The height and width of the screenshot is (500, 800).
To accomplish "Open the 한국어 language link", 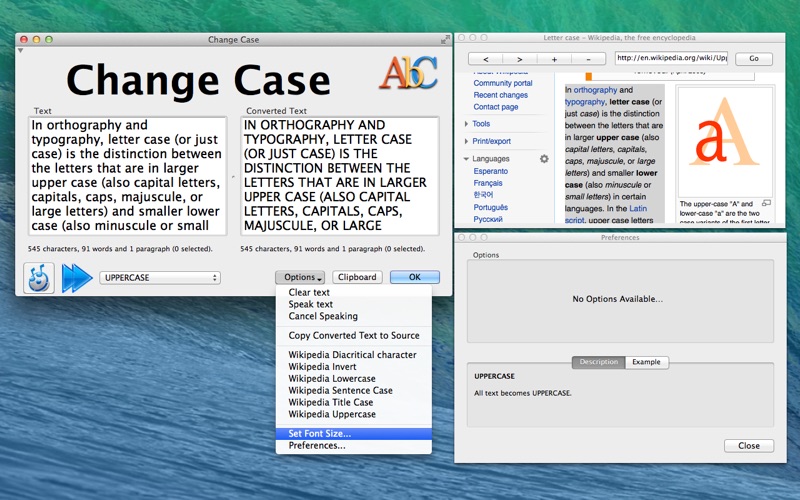I will click(x=483, y=195).
